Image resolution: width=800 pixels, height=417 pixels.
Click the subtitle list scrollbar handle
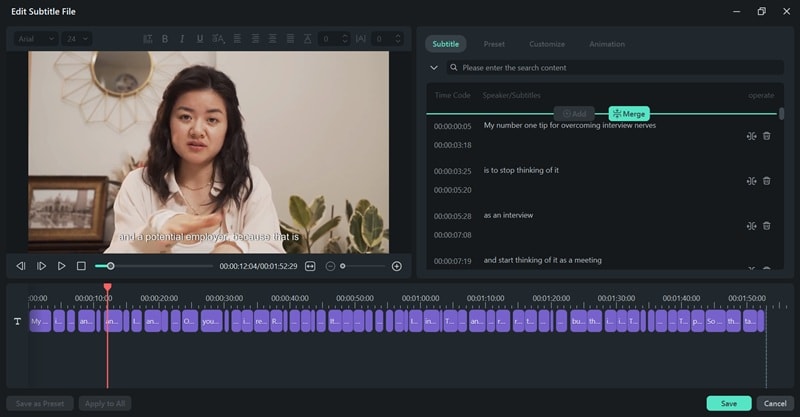[x=781, y=114]
